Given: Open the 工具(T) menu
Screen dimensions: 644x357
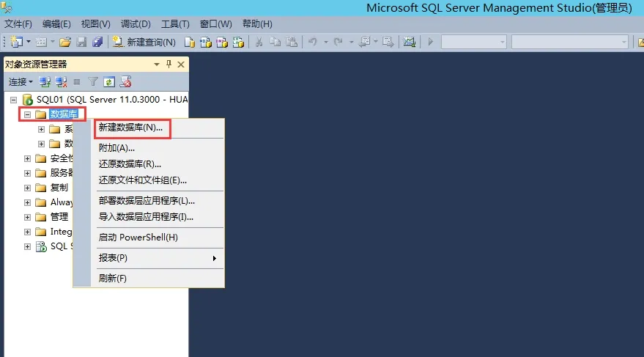Looking at the screenshot, I should [x=175, y=24].
